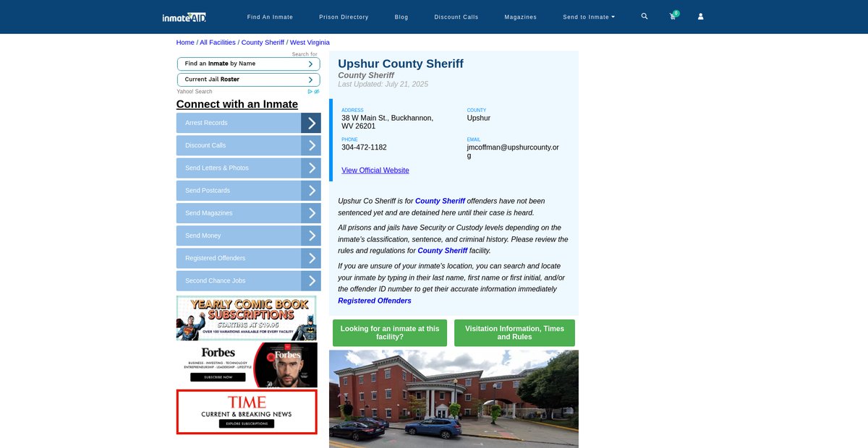Click Looking for an inmate at this facility button
The image size is (868, 448).
point(390,333)
